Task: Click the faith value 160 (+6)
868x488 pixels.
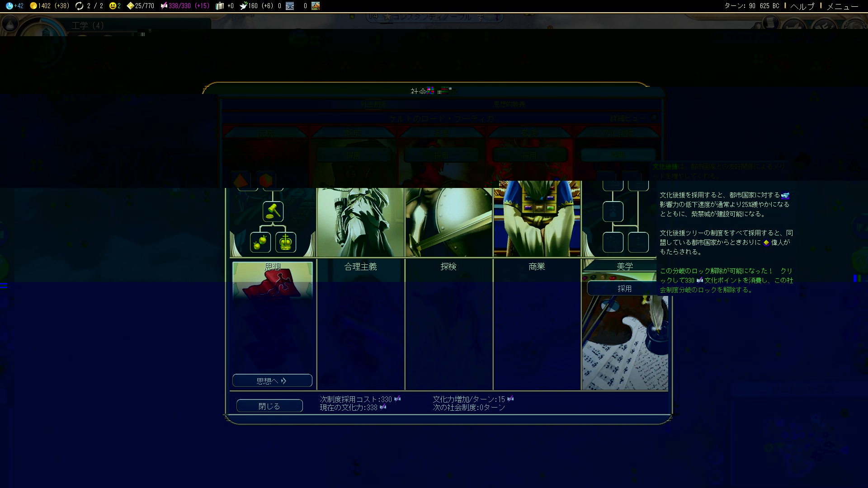Action: click(261, 6)
